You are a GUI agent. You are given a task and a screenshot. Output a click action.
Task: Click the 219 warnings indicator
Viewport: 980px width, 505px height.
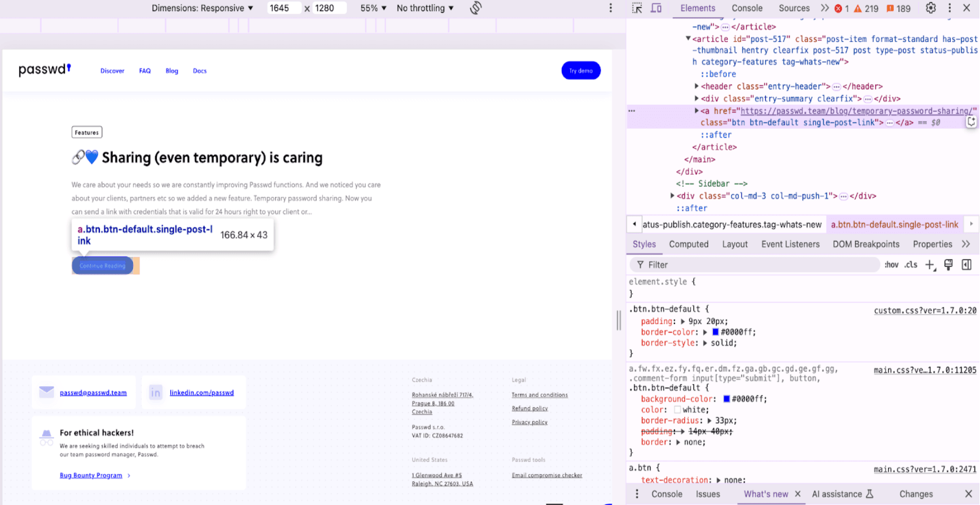866,9
